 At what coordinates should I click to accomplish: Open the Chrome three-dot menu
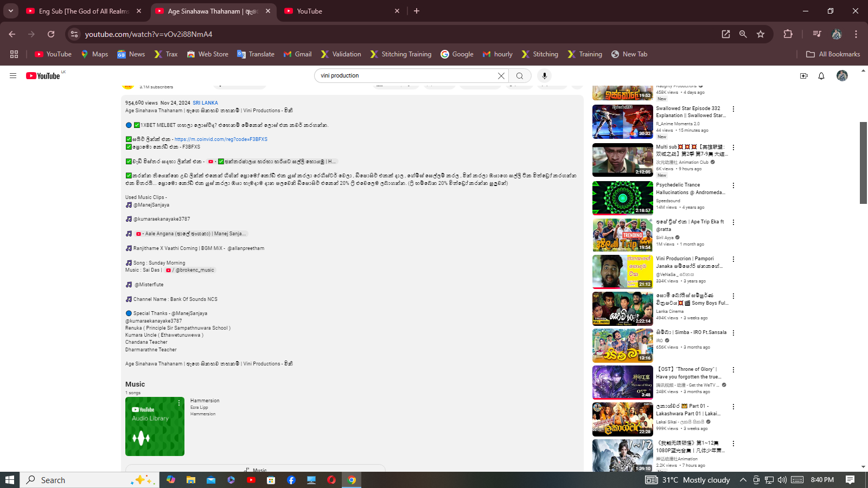pos(856,34)
